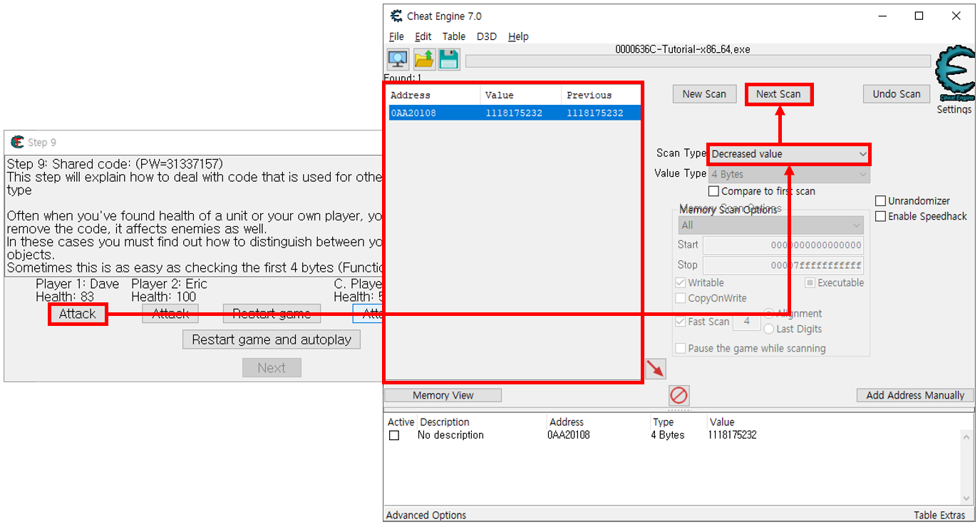
Task: Click the Description column header
Action: pos(445,422)
